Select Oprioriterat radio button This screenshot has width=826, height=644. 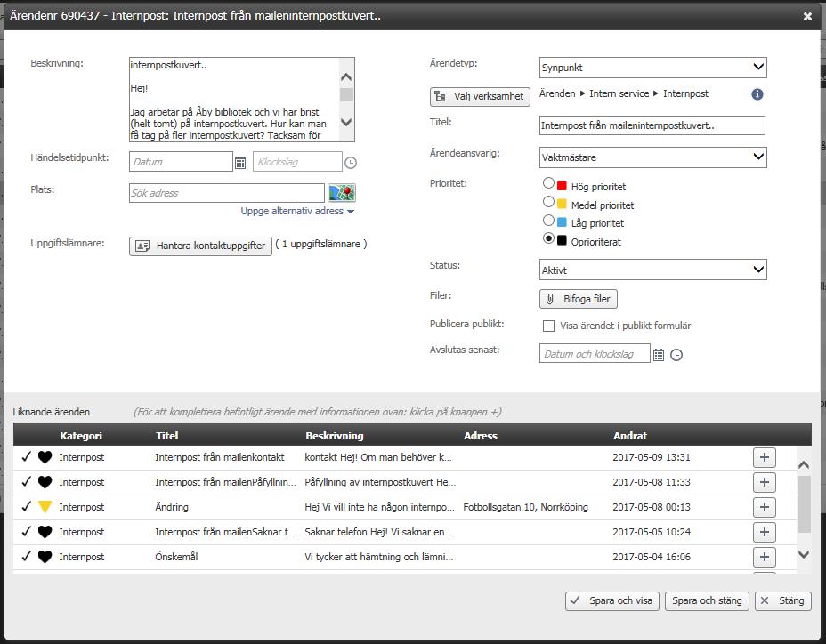pos(548,238)
